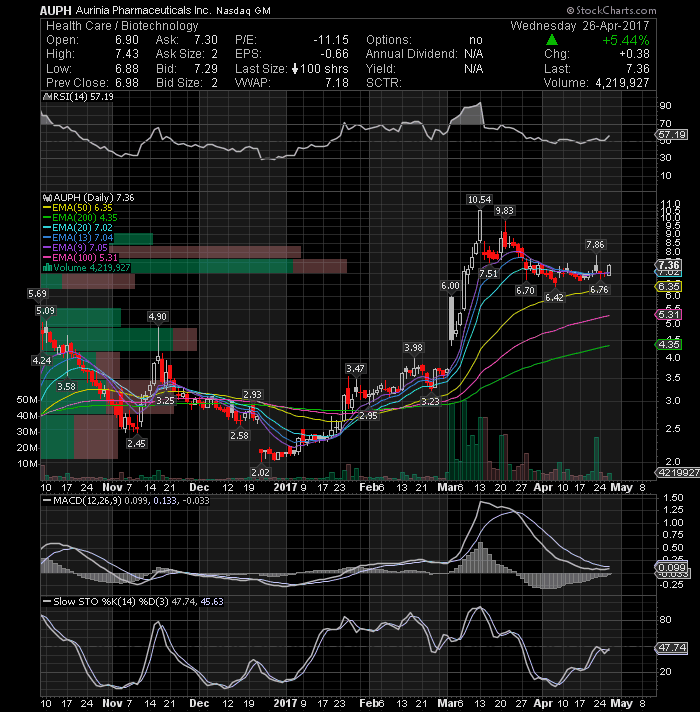The height and width of the screenshot is (712, 700).
Task: Click the 2.02 lowest price label
Action: pyautogui.click(x=260, y=472)
